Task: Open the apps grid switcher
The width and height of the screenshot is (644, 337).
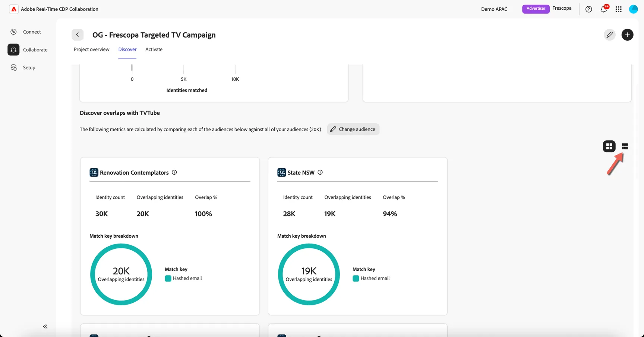Action: pyautogui.click(x=618, y=9)
